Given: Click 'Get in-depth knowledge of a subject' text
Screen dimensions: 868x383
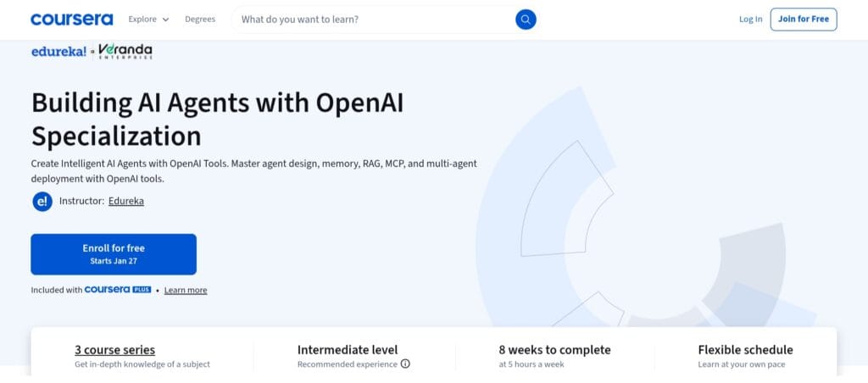Looking at the screenshot, I should [x=142, y=364].
